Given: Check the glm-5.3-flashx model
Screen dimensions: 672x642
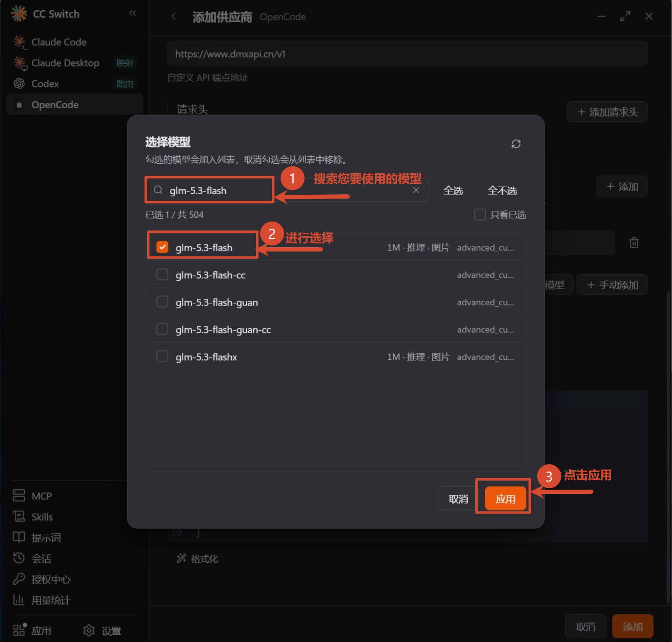Looking at the screenshot, I should [x=162, y=356].
